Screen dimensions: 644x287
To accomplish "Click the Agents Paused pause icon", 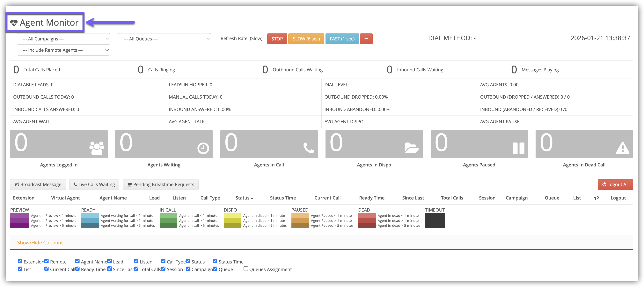I will point(518,148).
